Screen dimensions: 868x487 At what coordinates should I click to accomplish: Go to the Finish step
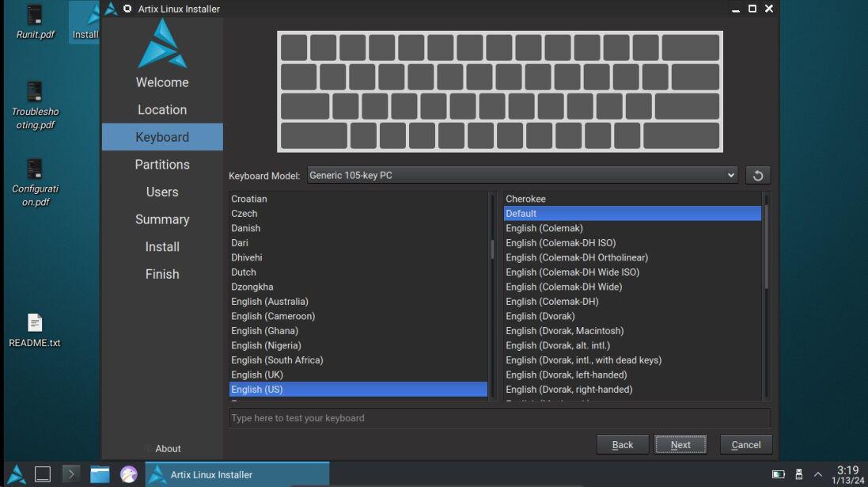pos(162,274)
